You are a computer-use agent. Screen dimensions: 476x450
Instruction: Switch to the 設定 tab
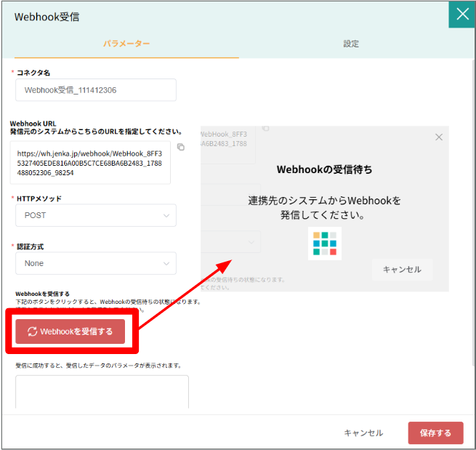[351, 44]
